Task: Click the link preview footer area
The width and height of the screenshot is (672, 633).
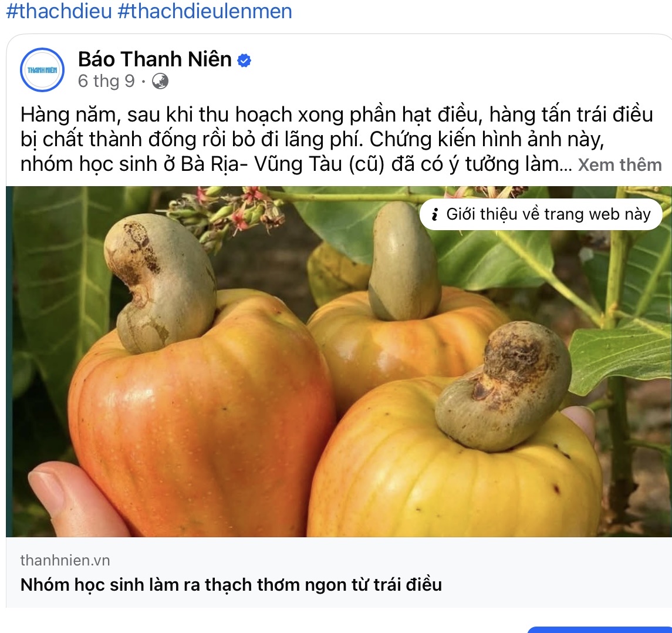Action: [x=339, y=572]
